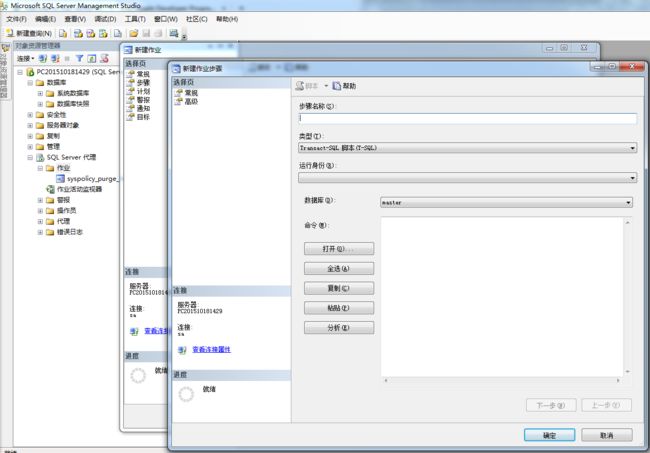
Task: Select the 高级 page in the step dialog
Action: 187,102
